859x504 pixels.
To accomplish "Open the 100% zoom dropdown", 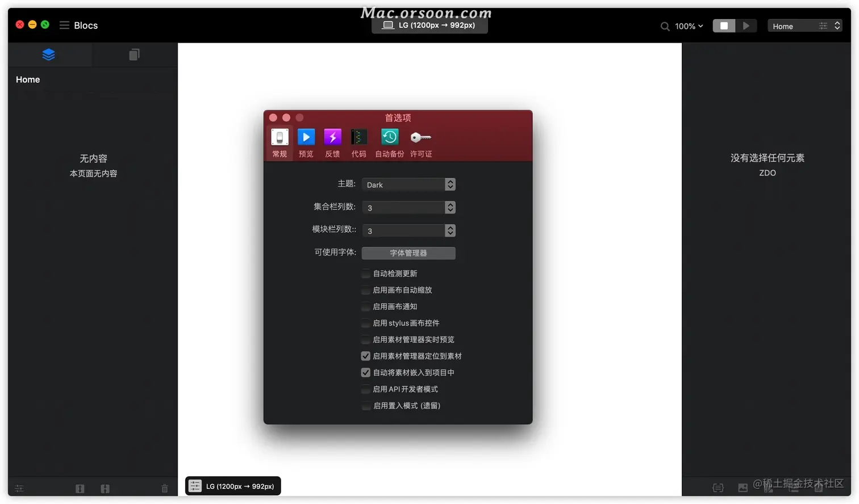I will (x=689, y=26).
